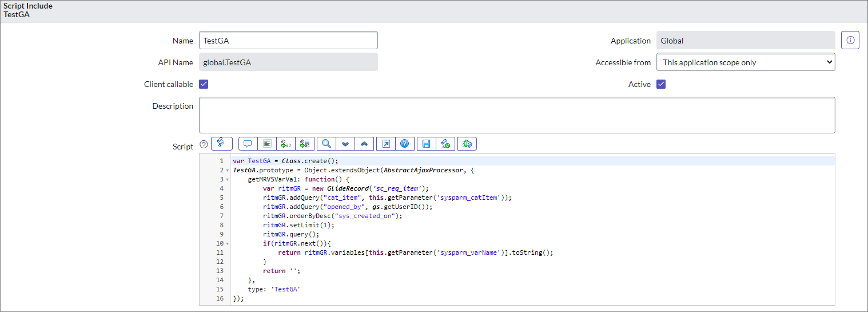868x312 pixels.
Task: Edit the Name field TestGA
Action: point(288,41)
